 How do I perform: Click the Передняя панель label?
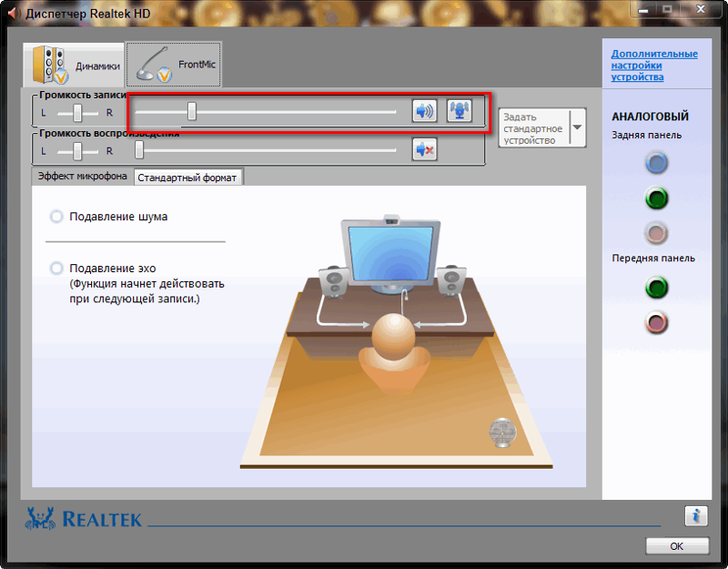653,259
